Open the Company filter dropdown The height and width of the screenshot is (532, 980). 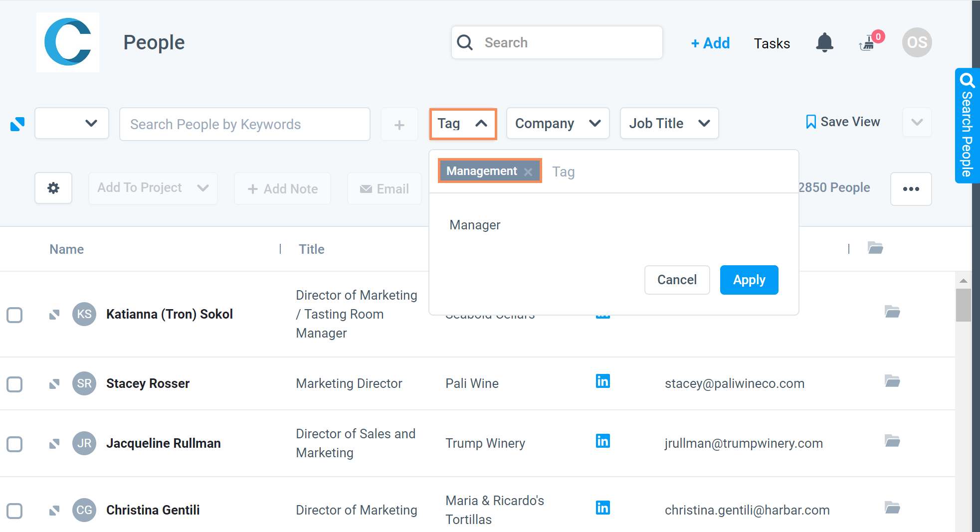click(x=558, y=123)
